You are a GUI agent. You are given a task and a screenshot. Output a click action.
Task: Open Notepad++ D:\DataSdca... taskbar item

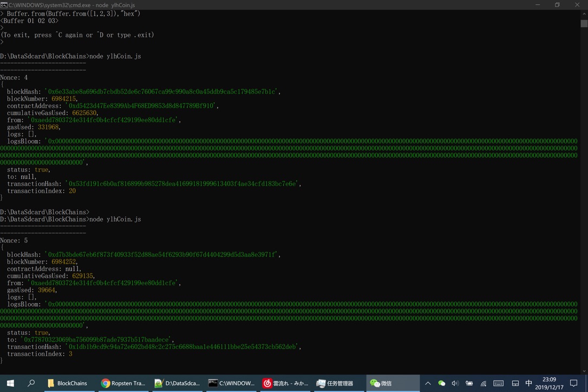(x=177, y=383)
